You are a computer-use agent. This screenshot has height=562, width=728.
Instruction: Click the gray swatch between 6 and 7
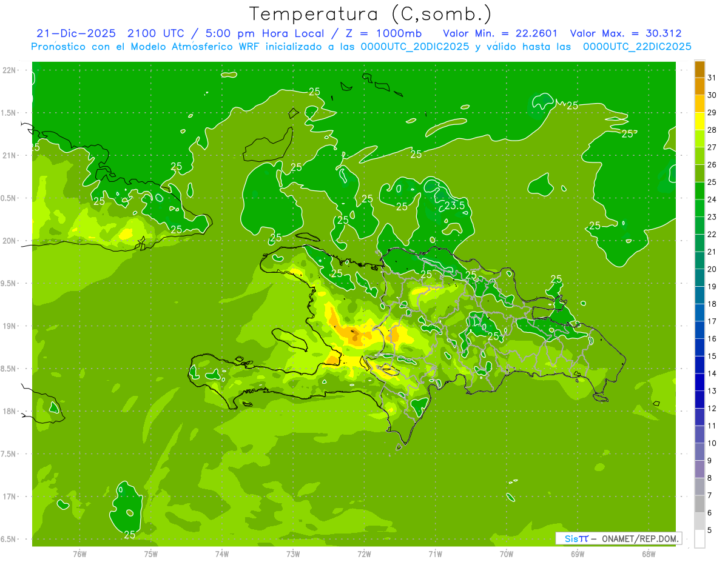point(699,504)
